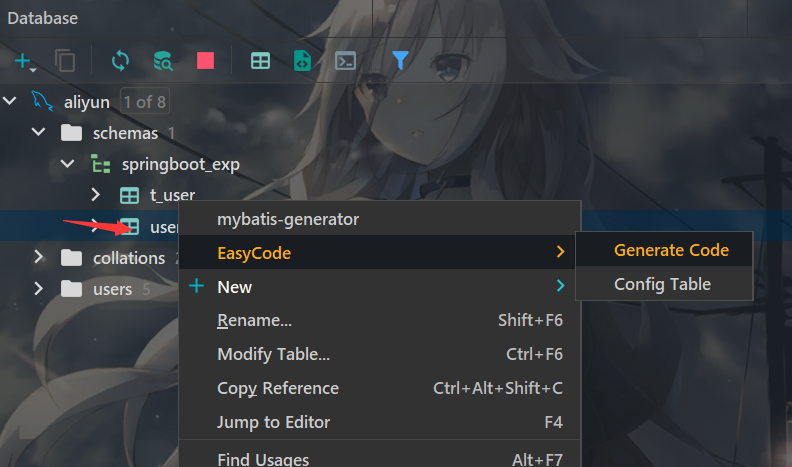Expand the collations folder
The image size is (792, 467).
coord(39,257)
